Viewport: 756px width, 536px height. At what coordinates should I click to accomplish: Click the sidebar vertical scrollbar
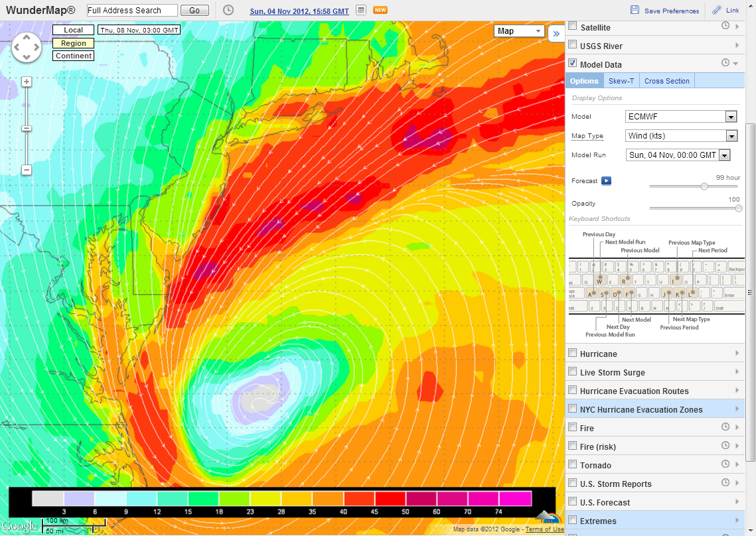[750, 292]
